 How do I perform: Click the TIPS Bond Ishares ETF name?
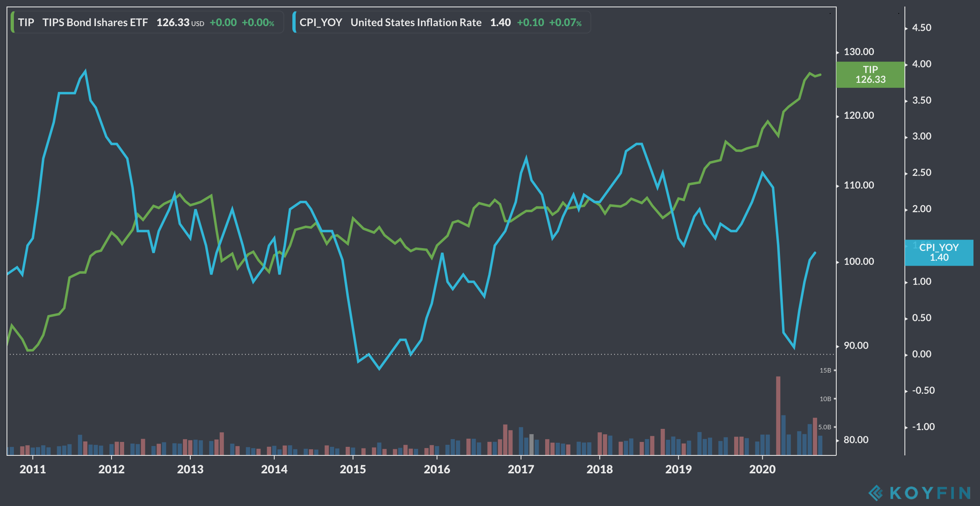point(95,22)
